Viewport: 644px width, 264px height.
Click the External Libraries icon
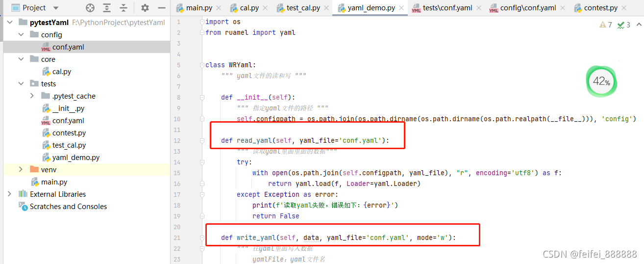tap(23, 194)
